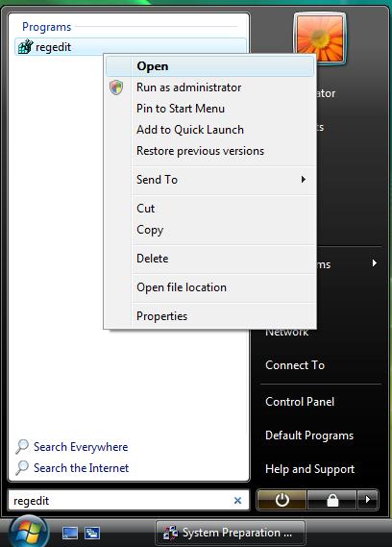392x547 pixels.
Task: Open Help and Support
Action: tap(309, 469)
